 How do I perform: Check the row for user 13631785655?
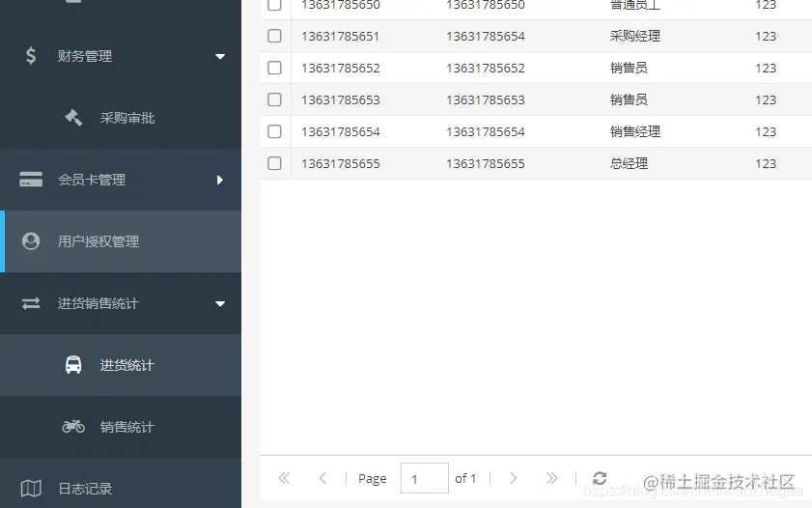[274, 163]
